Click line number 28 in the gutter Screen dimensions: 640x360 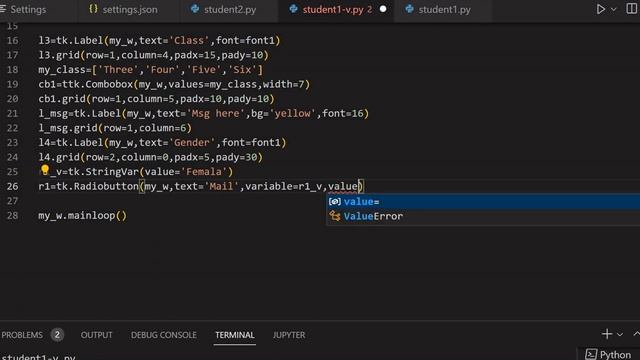[13, 216]
